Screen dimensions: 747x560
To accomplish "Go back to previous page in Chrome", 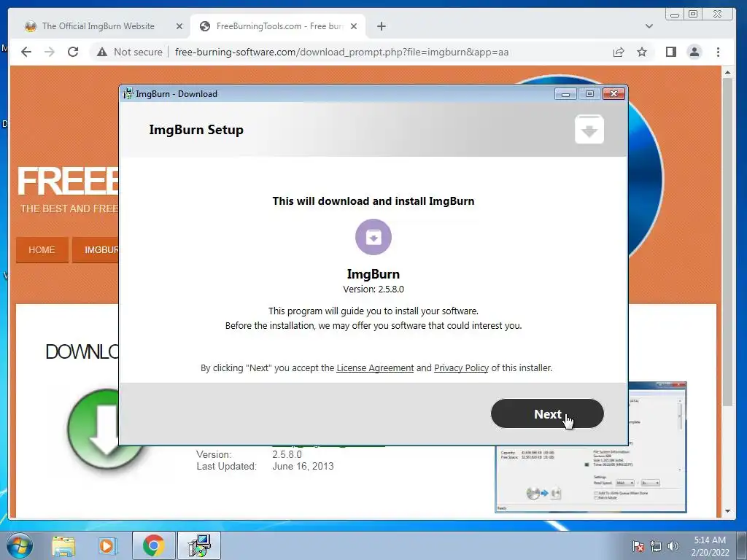I will click(x=26, y=52).
